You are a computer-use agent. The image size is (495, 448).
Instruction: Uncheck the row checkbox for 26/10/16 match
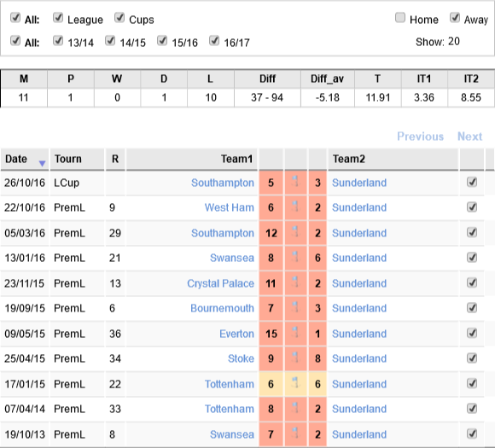pos(472,182)
